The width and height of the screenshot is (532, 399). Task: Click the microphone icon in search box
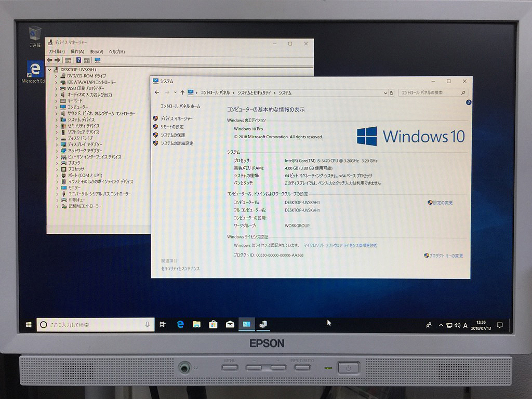click(148, 324)
